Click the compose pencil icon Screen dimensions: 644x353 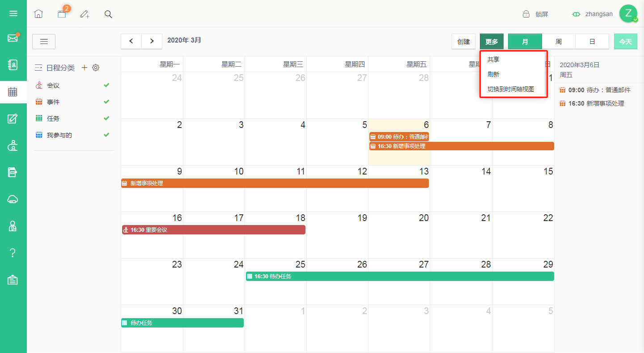85,14
